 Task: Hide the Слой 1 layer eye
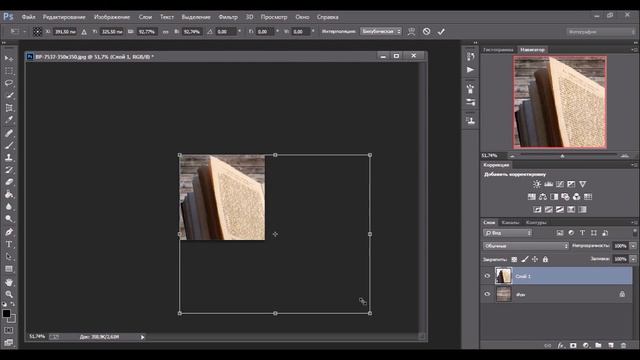[487, 276]
